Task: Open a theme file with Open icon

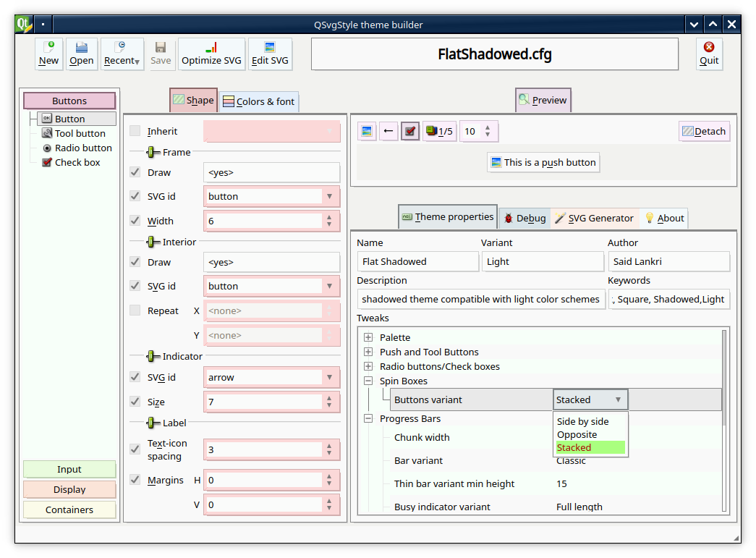Action: tap(82, 54)
